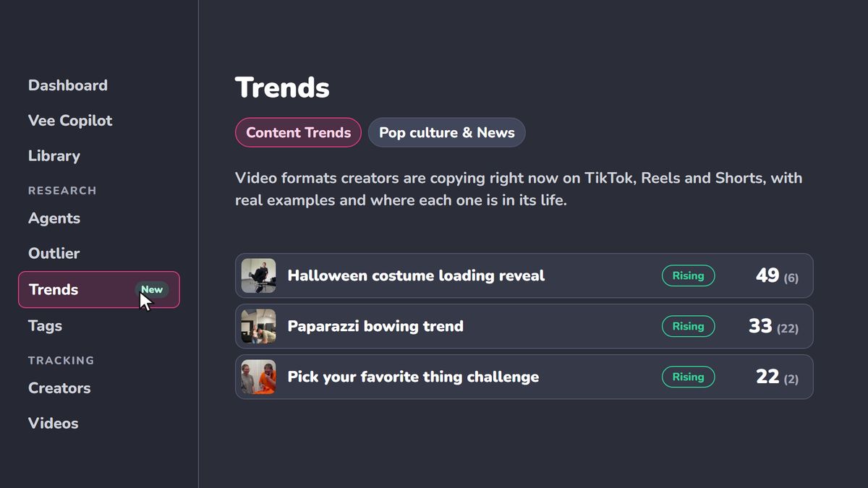Click Rising badge on Halloween costume row
Image resolution: width=868 pixels, height=488 pixels.
tap(688, 275)
